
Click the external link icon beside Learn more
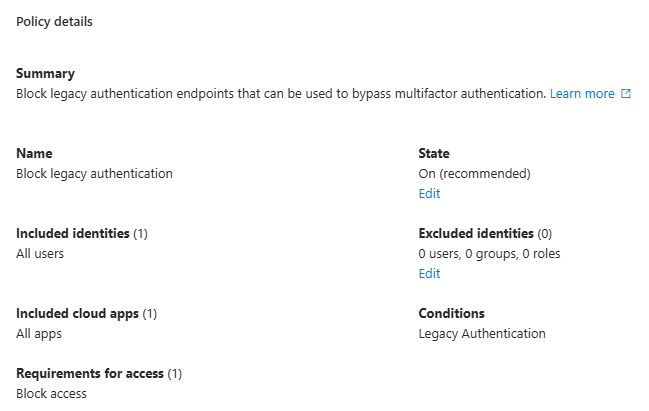[x=626, y=94]
